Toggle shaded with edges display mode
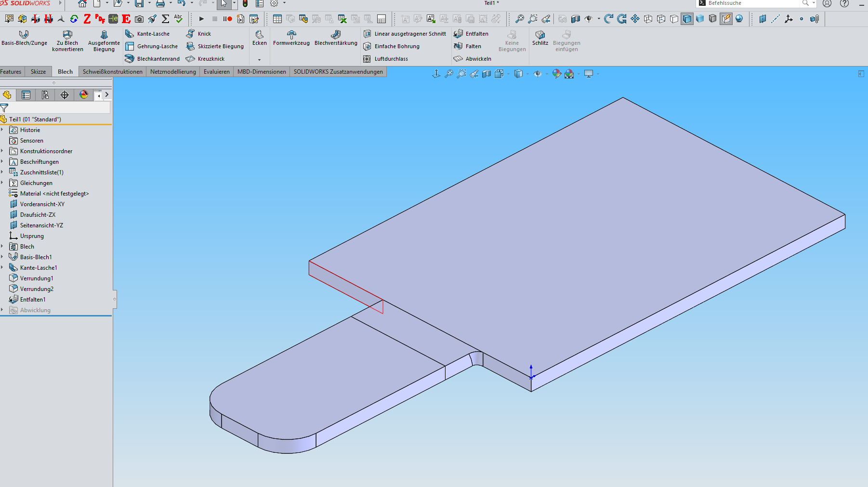This screenshot has height=487, width=868. click(687, 19)
